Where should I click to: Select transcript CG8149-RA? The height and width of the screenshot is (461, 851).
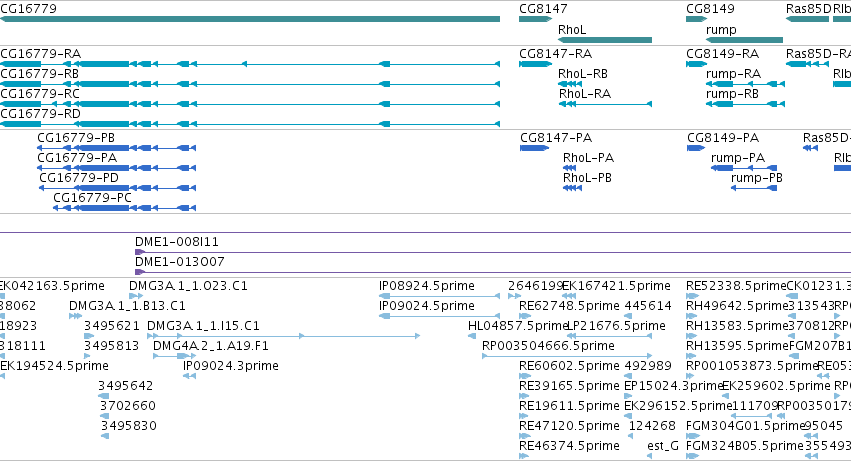[x=697, y=64]
